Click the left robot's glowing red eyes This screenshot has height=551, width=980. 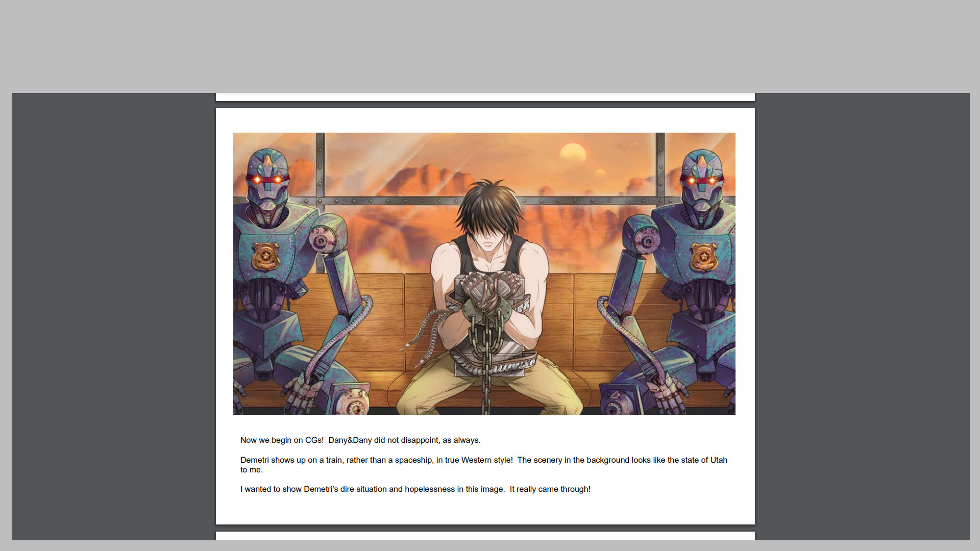267,179
